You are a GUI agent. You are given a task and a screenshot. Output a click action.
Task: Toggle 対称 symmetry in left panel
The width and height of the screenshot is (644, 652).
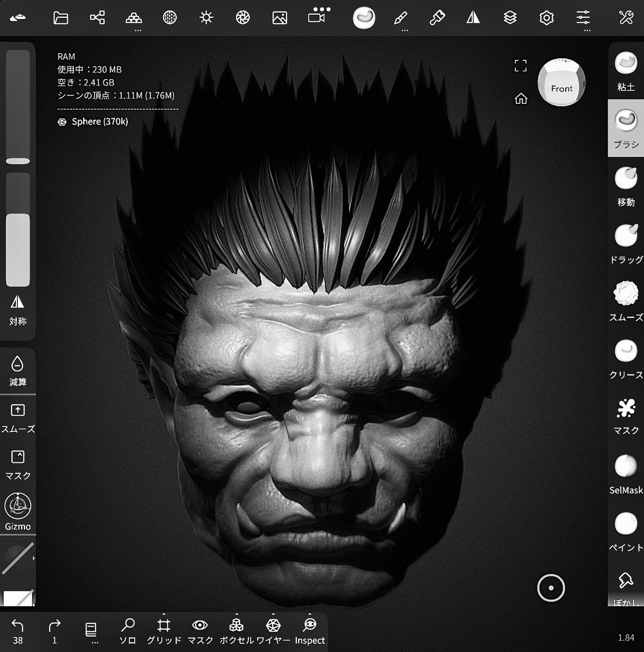pyautogui.click(x=18, y=310)
